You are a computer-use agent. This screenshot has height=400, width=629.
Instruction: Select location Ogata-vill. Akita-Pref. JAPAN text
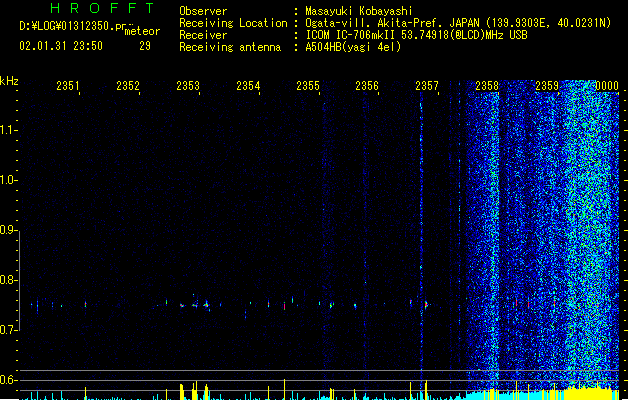392,23
